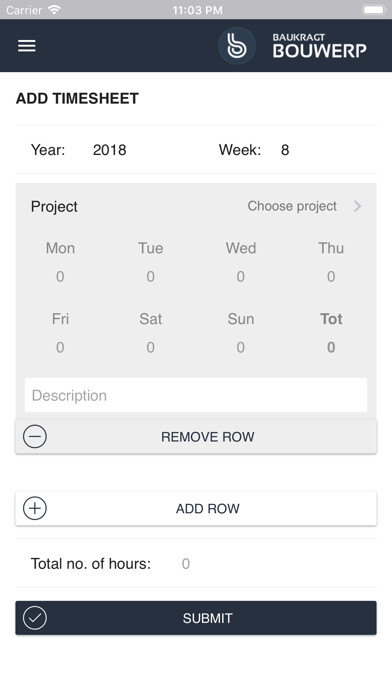Click the REMOVE ROW button

[196, 436]
